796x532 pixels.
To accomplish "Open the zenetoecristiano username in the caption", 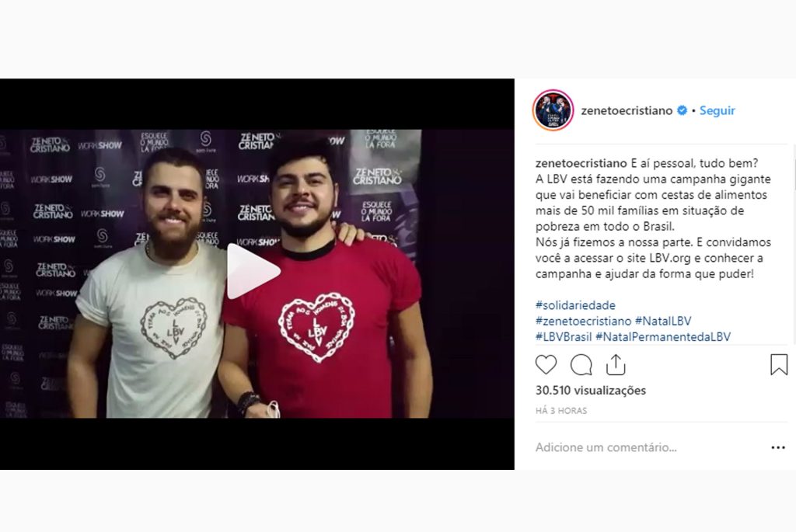I will click(581, 163).
